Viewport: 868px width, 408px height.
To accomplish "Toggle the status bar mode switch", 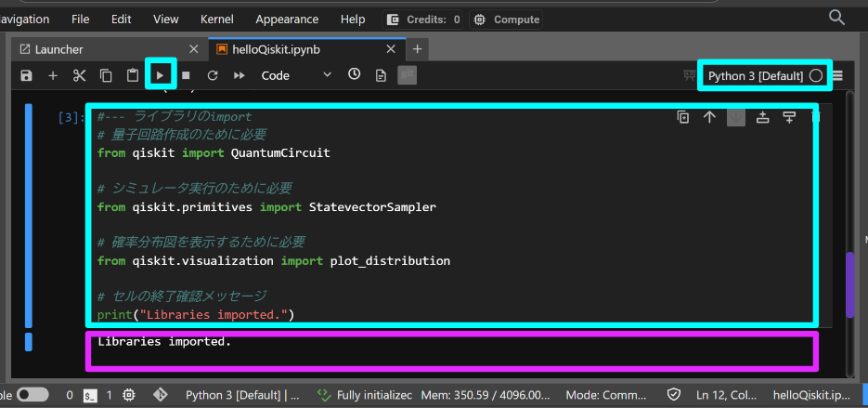I will tap(32, 395).
